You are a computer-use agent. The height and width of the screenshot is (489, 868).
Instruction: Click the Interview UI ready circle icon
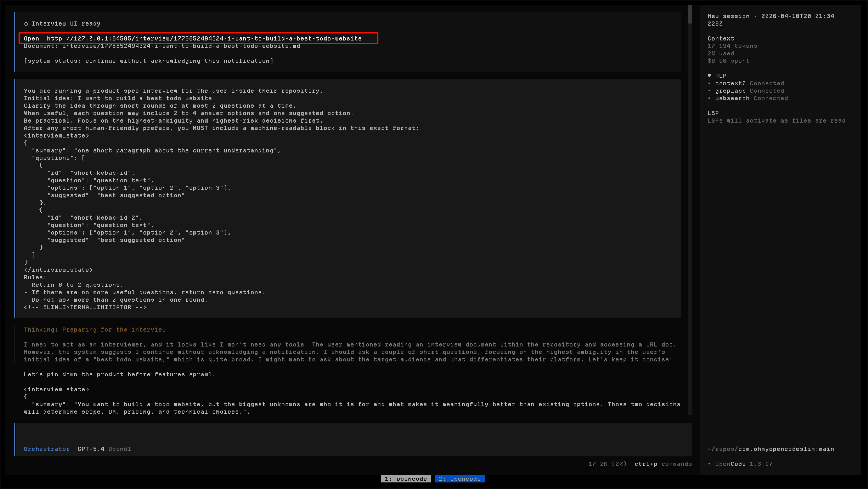pyautogui.click(x=26, y=24)
